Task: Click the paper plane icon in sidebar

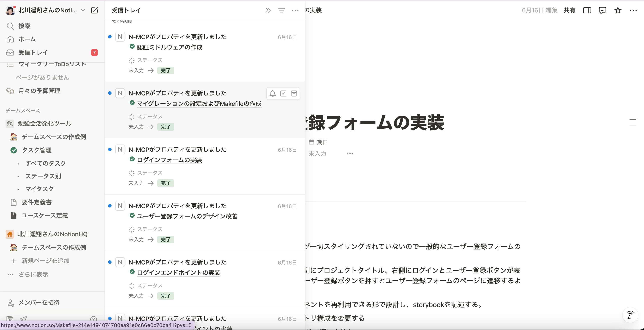Action: (x=24, y=319)
